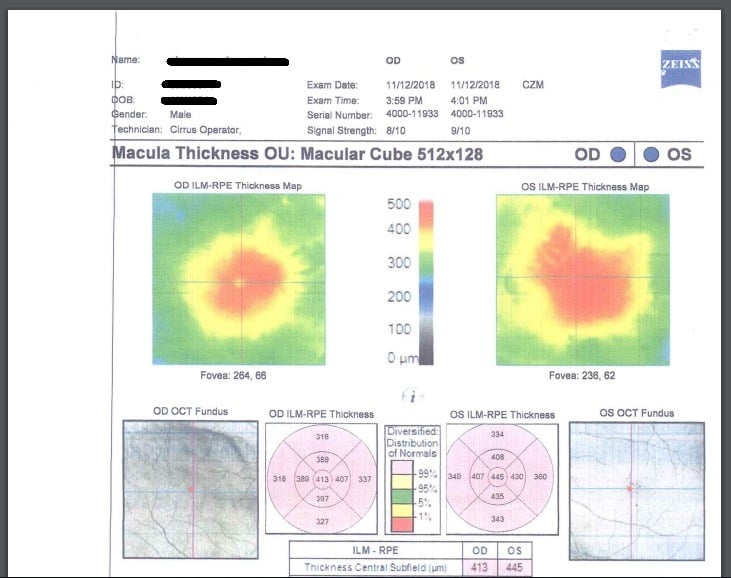Open the OD OCT Fundus image
731x578 pixels.
(188, 488)
